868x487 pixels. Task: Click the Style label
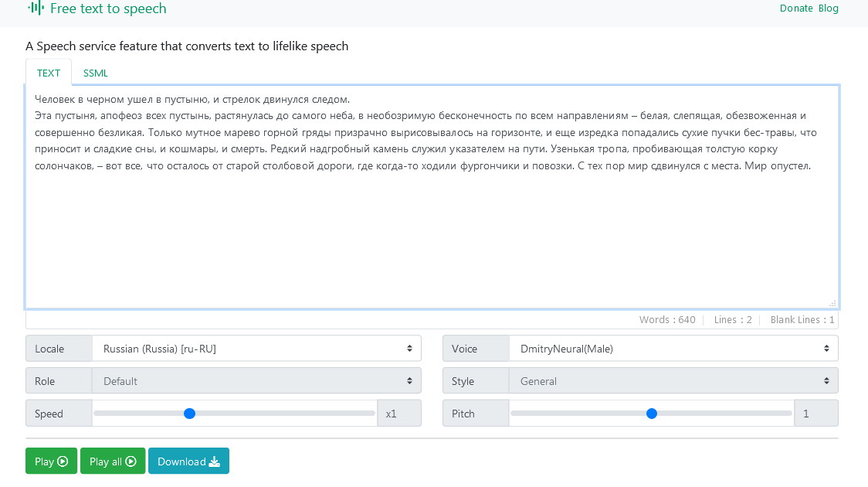click(x=476, y=380)
